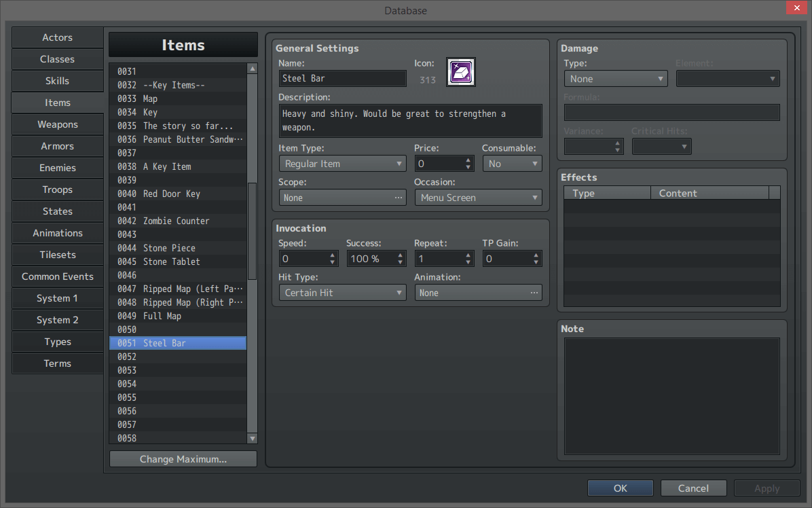This screenshot has width=812, height=508.
Task: Open the Damage Type dropdown
Action: point(615,79)
